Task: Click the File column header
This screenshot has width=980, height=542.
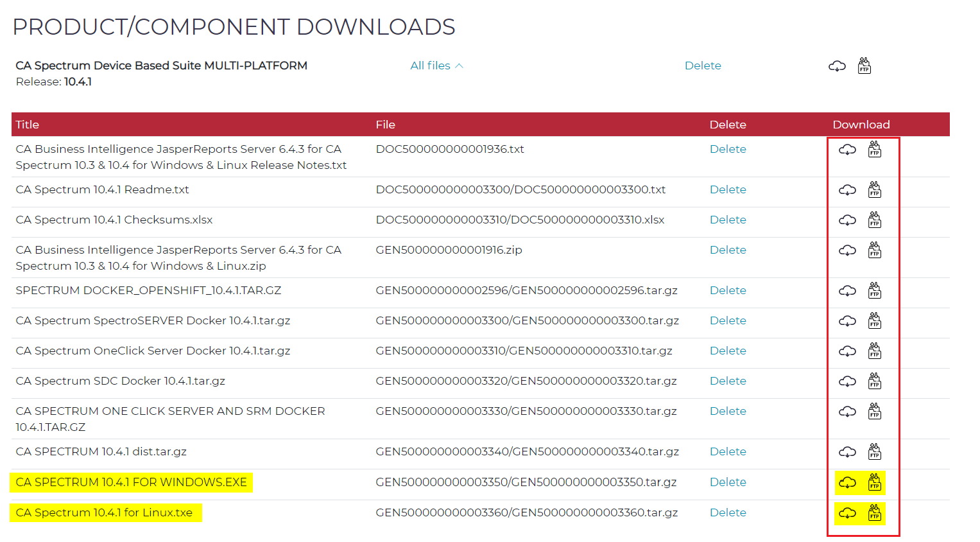Action: click(x=386, y=125)
